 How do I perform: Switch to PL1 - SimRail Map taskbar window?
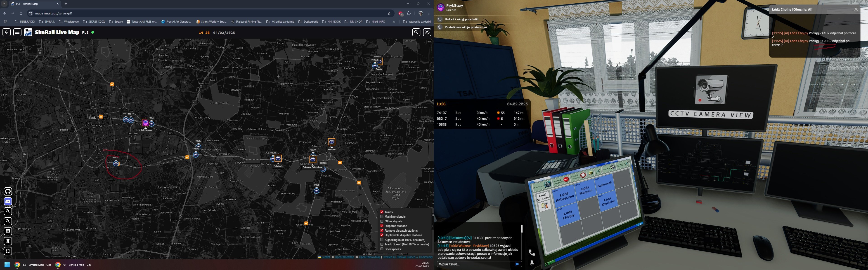tap(73, 265)
